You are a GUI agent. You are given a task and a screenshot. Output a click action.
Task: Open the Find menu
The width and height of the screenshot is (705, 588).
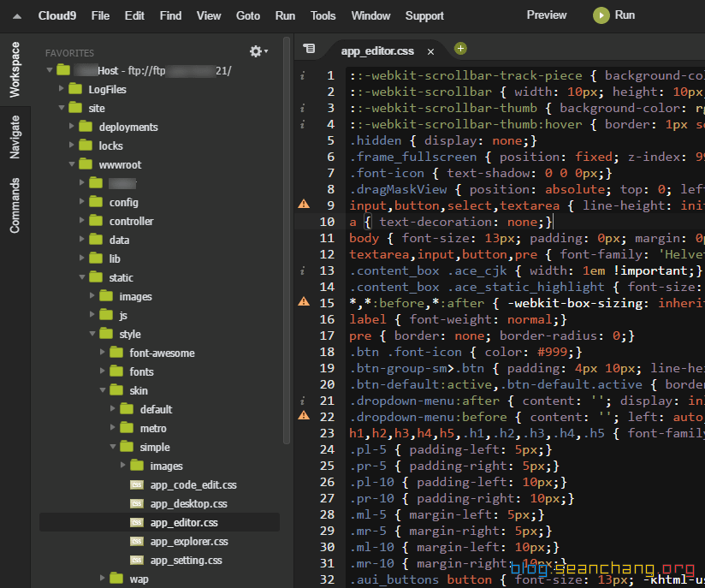click(171, 15)
